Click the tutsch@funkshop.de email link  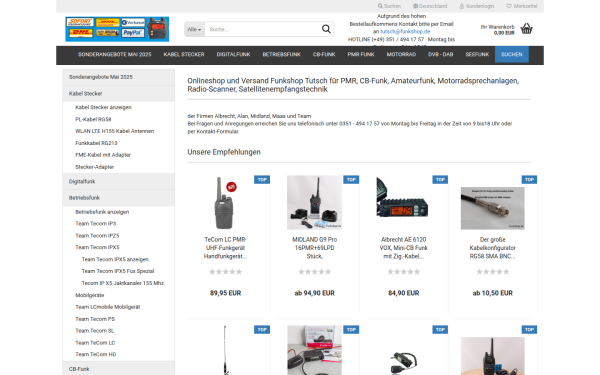[x=405, y=32]
